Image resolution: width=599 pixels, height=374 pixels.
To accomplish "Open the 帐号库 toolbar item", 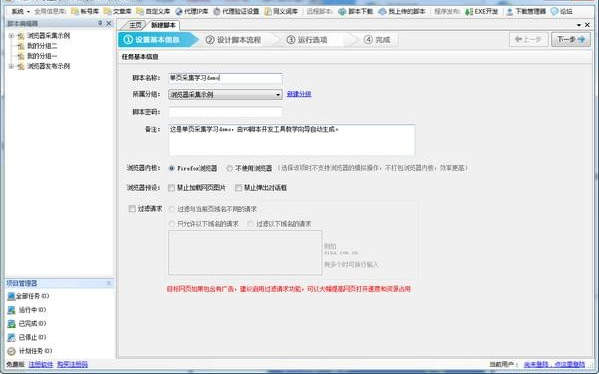I will click(85, 11).
